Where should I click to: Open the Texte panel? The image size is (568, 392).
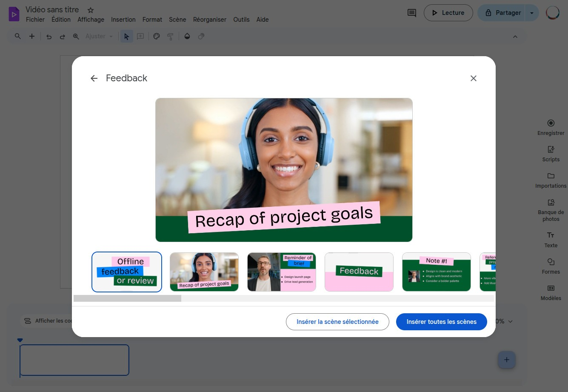click(x=551, y=239)
